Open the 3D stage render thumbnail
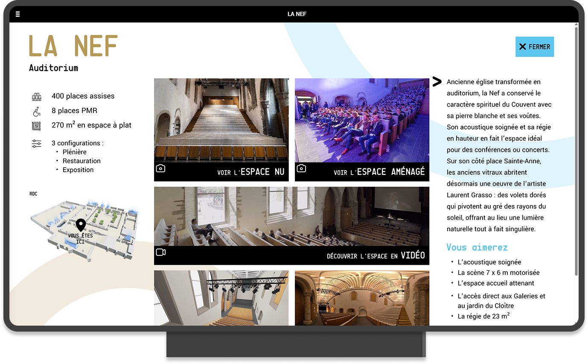The width and height of the screenshot is (588, 364). coord(221,298)
